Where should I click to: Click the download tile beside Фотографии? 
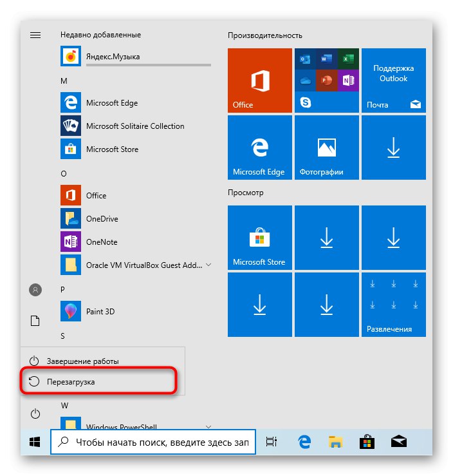[x=394, y=148]
